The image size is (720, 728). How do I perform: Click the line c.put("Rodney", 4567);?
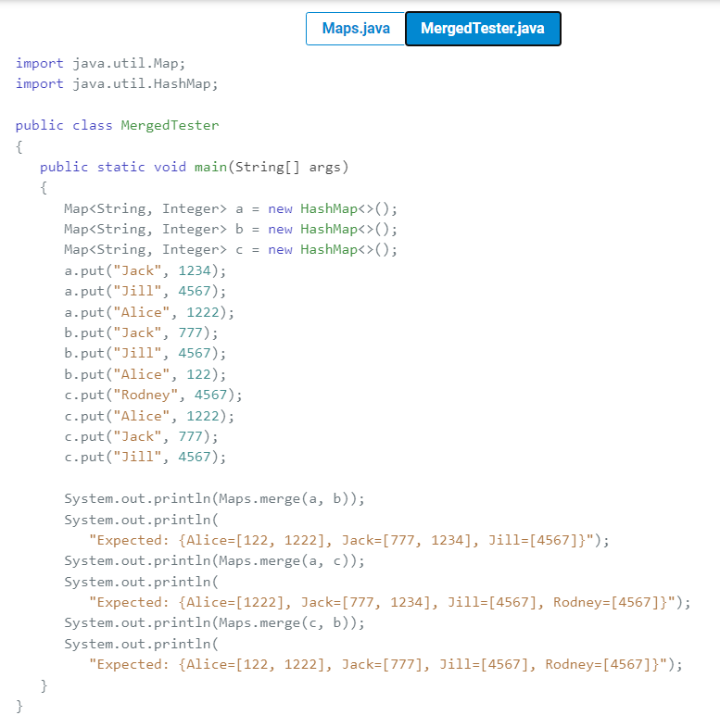tap(153, 395)
